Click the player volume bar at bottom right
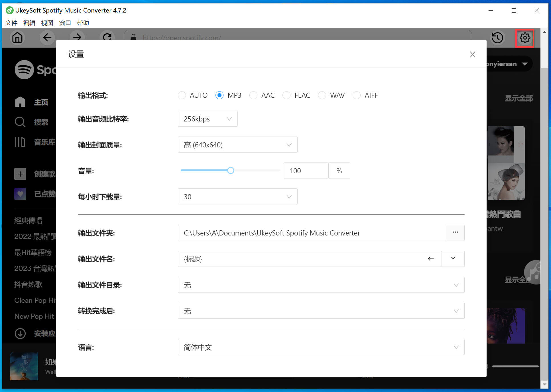The width and height of the screenshot is (551, 392). coord(515,366)
